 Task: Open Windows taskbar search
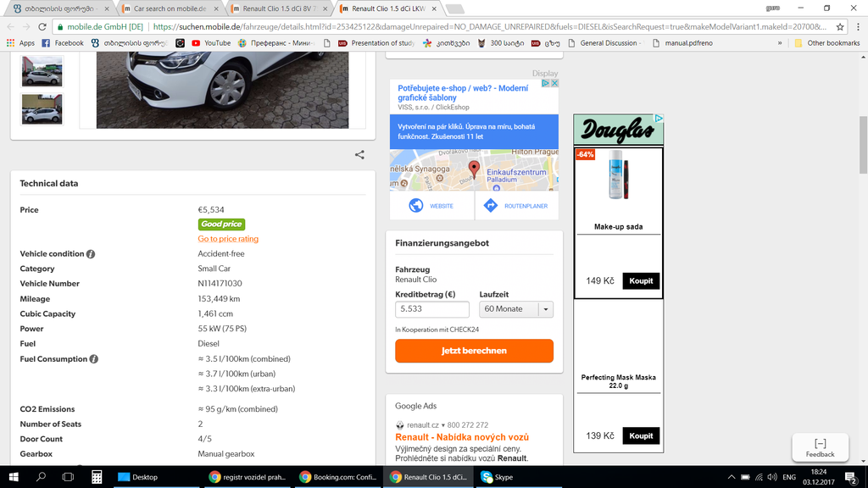(x=41, y=477)
